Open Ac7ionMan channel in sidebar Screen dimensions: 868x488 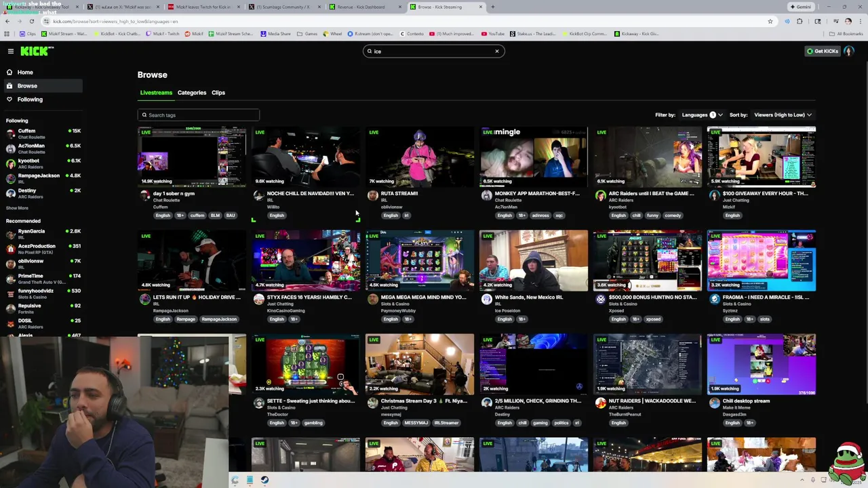pyautogui.click(x=42, y=148)
